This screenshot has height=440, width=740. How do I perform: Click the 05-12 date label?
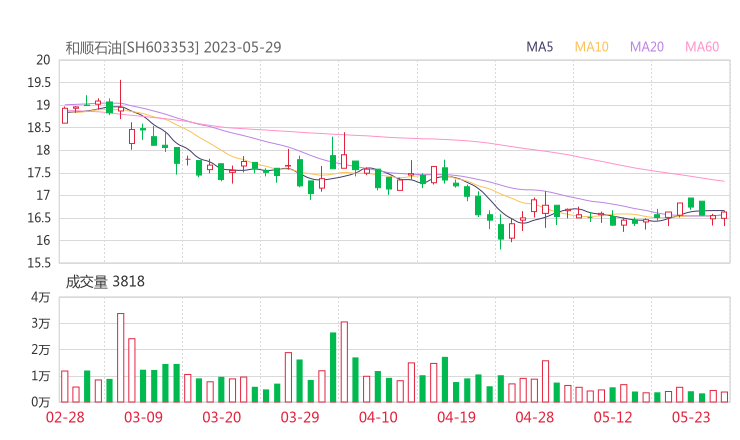click(613, 417)
